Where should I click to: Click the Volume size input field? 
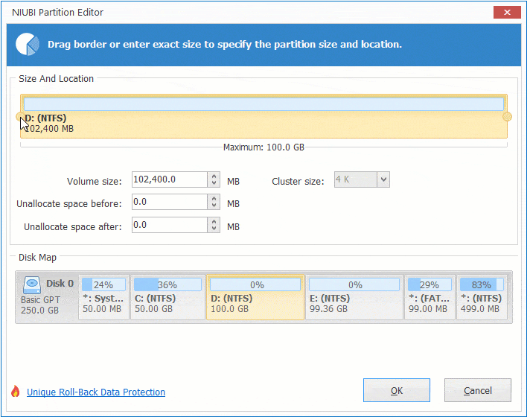click(168, 179)
